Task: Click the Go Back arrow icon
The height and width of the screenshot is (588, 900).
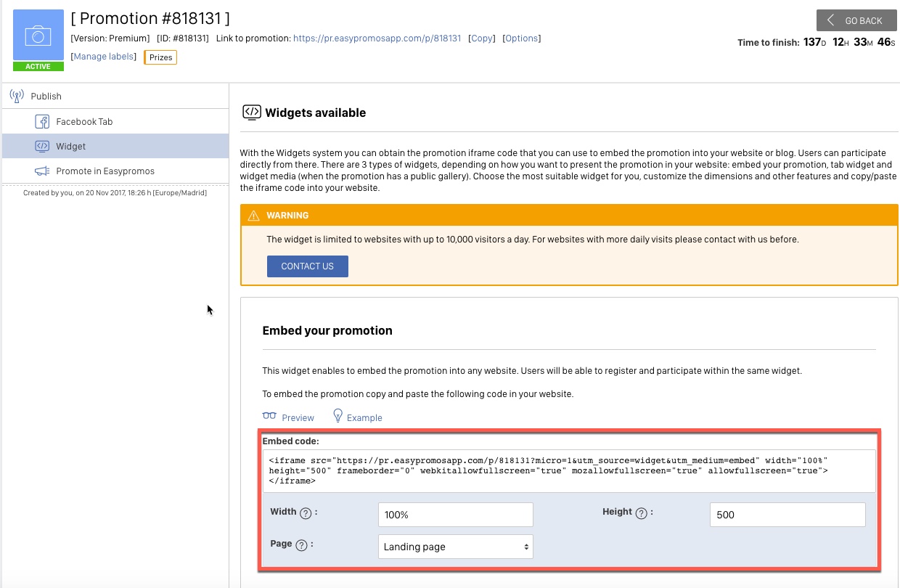Action: (831, 20)
